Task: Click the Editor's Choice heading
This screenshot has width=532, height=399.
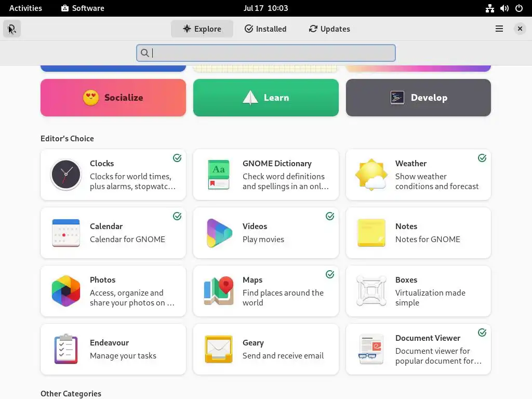Action: click(67, 138)
